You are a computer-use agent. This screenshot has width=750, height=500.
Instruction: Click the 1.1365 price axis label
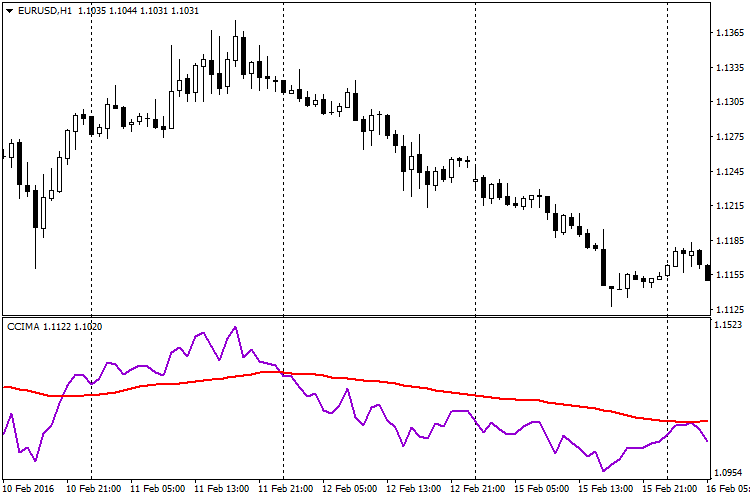coord(730,33)
